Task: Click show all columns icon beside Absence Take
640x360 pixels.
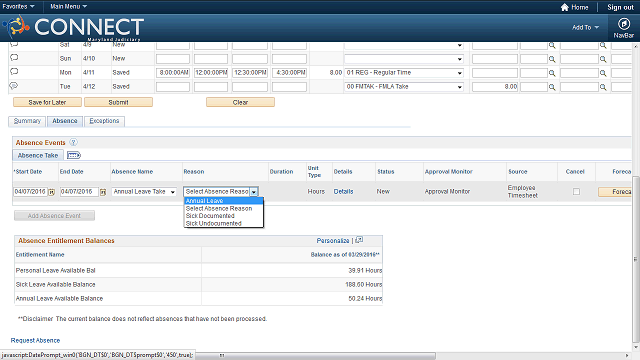Action: click(74, 155)
